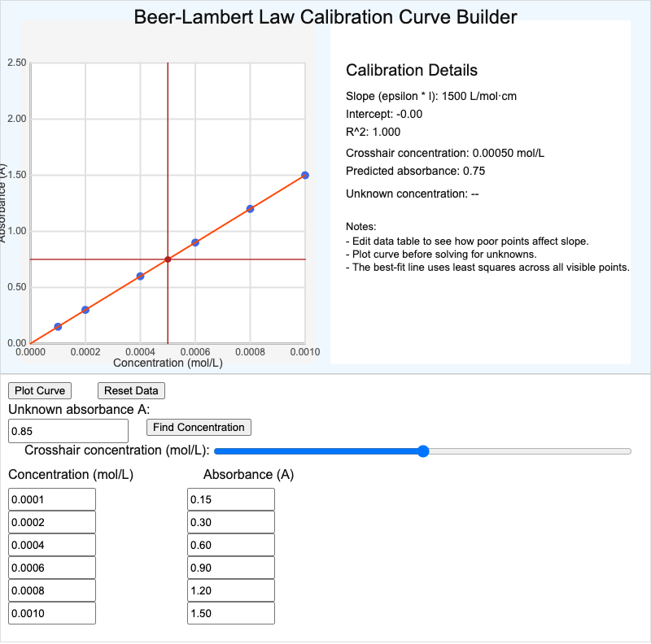Select the absorbance field showing 0.15
651x644 pixels.
point(230,498)
